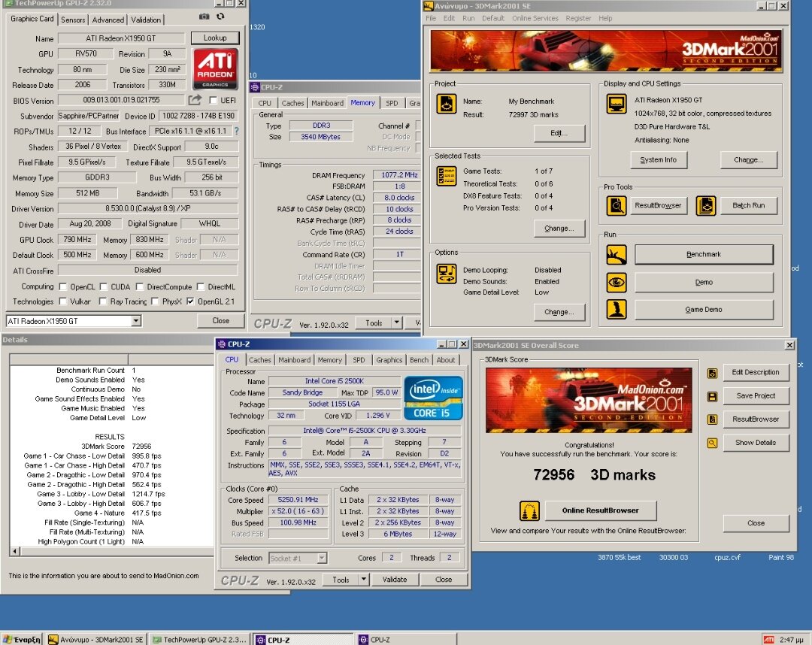Click the monitor icon in Display and CPU Settings

tap(617, 104)
